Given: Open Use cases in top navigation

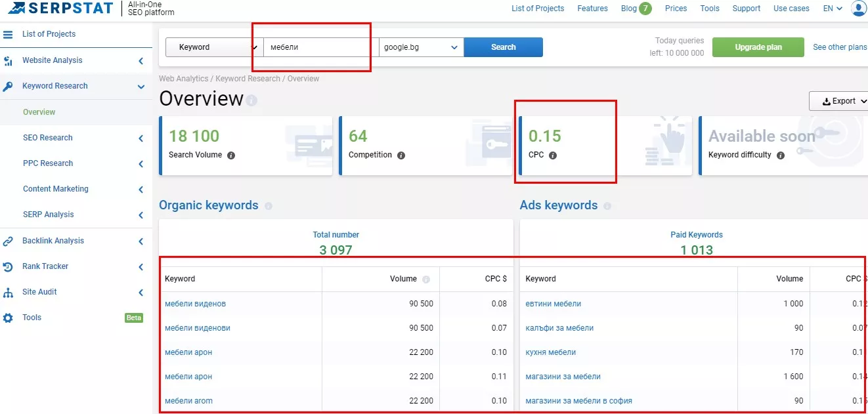Looking at the screenshot, I should click(791, 9).
